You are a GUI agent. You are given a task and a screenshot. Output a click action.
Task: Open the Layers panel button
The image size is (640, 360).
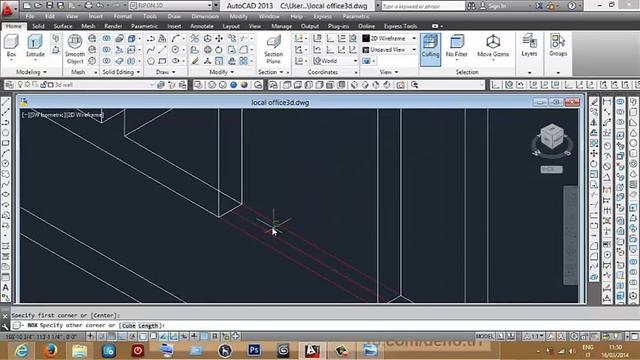click(x=529, y=46)
